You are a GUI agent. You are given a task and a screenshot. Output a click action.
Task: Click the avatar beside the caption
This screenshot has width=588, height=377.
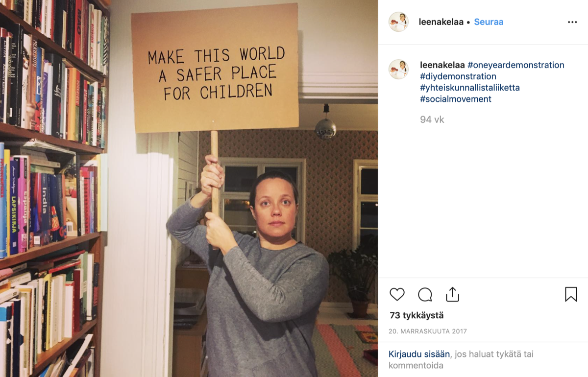398,70
